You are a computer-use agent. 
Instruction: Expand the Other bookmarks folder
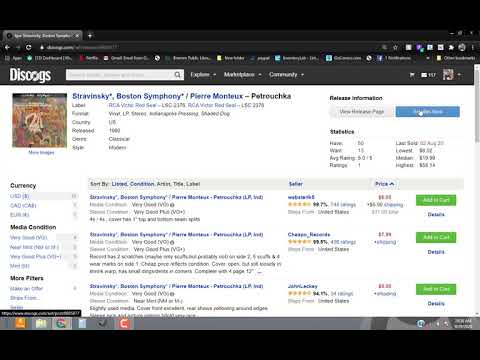tap(455, 58)
